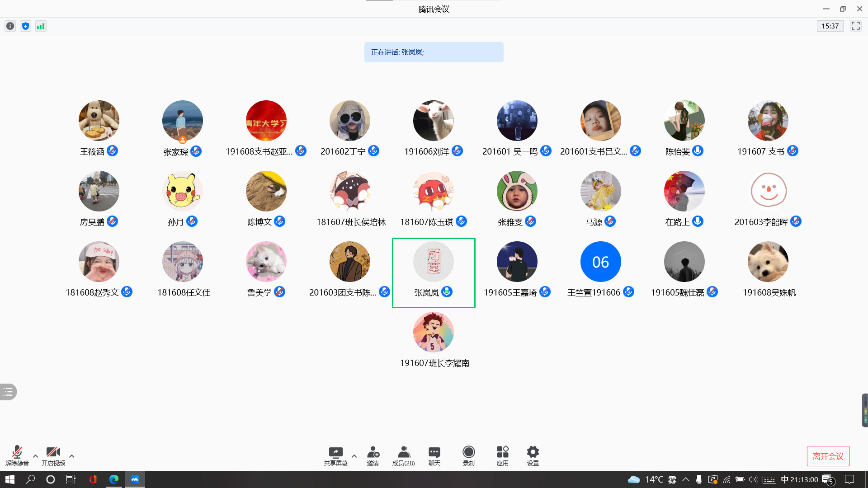Toggle fullscreen mode icon at top right
868x488 pixels.
click(855, 26)
